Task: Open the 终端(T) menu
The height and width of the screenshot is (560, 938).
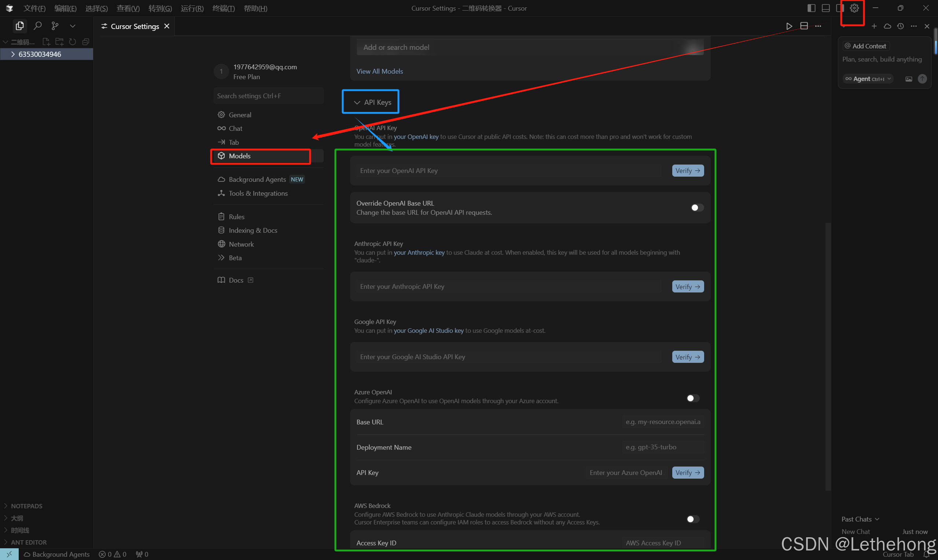Action: (223, 8)
